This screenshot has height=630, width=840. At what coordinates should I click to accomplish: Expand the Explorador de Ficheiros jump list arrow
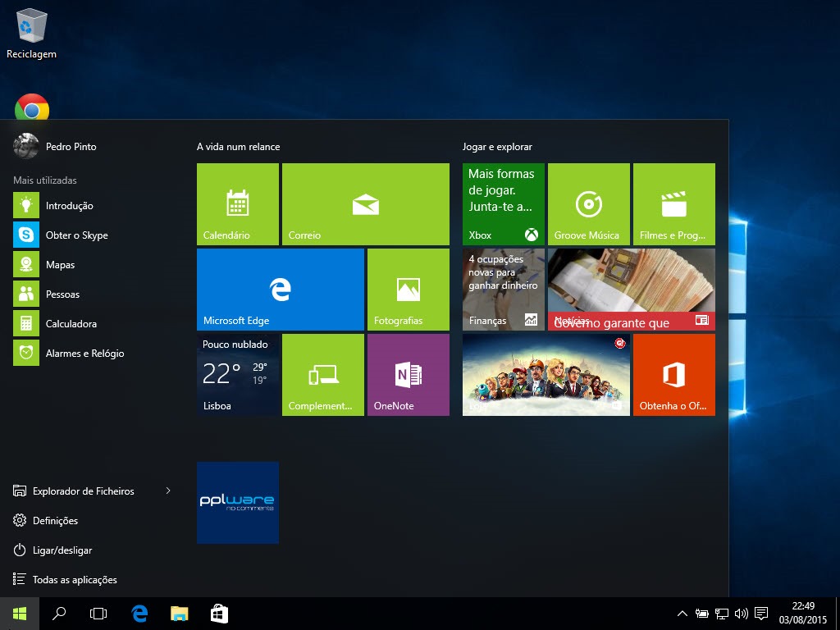pos(168,491)
